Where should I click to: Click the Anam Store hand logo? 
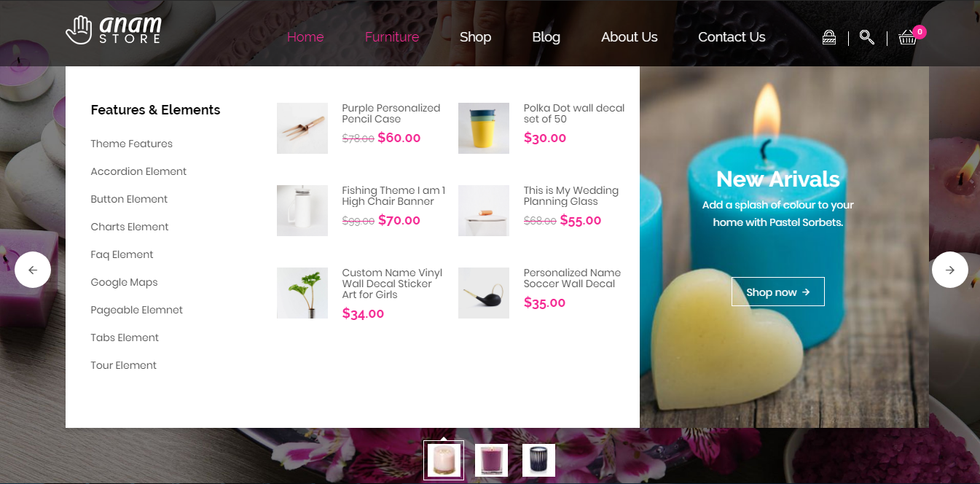tap(114, 30)
